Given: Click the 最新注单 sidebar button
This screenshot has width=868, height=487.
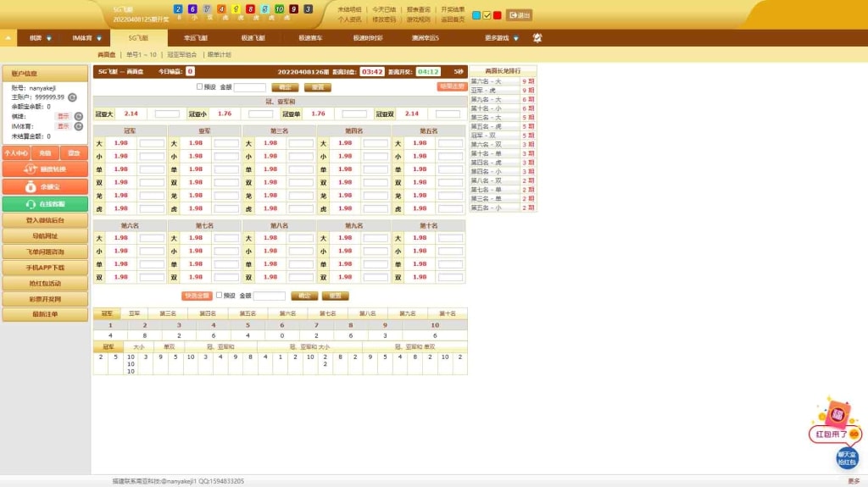Looking at the screenshot, I should (45, 314).
